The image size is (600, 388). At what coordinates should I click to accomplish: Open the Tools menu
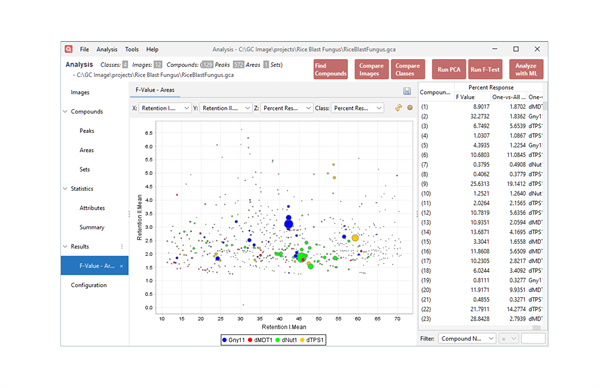[132, 49]
